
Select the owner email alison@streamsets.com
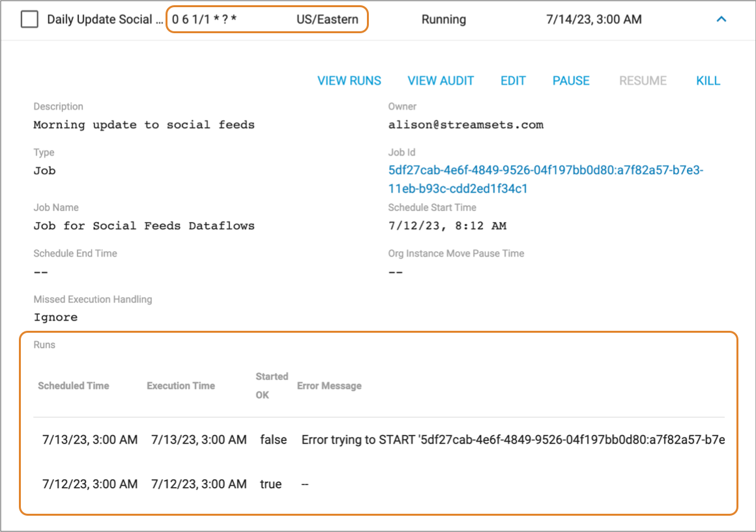(468, 124)
